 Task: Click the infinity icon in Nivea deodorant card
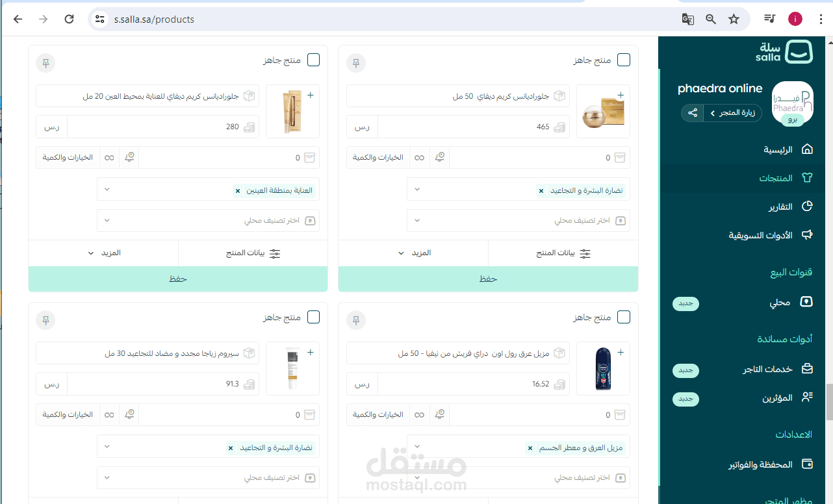[x=420, y=414]
